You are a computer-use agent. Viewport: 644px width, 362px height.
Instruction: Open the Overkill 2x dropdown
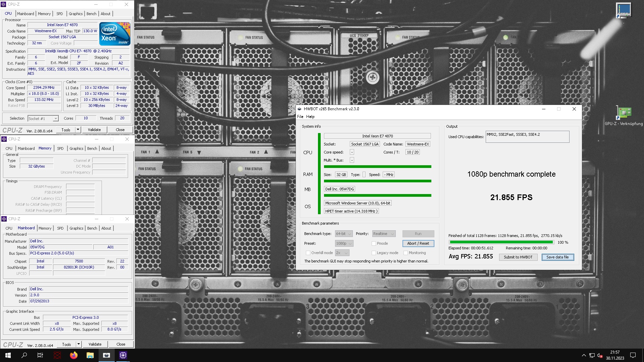342,253
